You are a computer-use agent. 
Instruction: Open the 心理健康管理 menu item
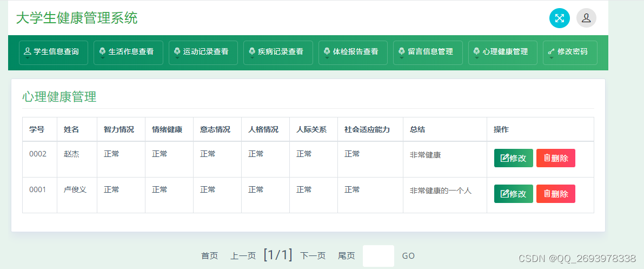pos(503,53)
